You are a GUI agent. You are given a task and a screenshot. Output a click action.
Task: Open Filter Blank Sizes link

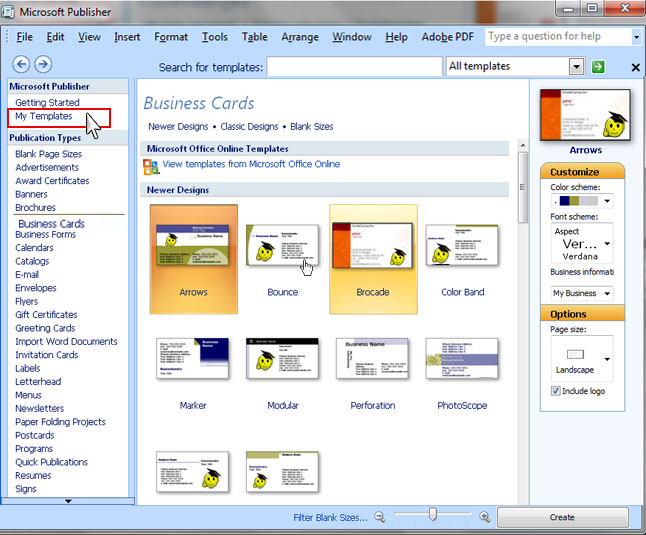tap(330, 517)
